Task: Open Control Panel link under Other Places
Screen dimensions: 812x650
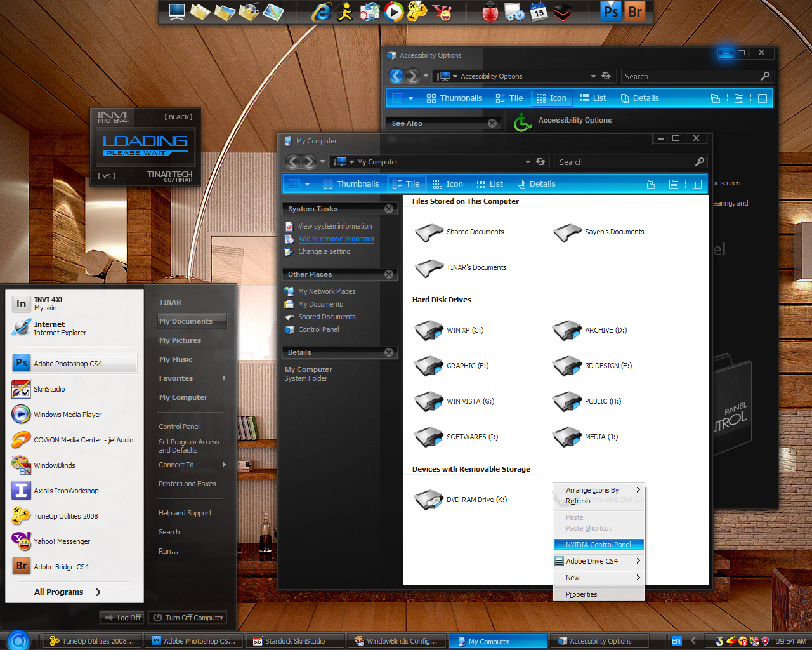Action: pyautogui.click(x=318, y=329)
